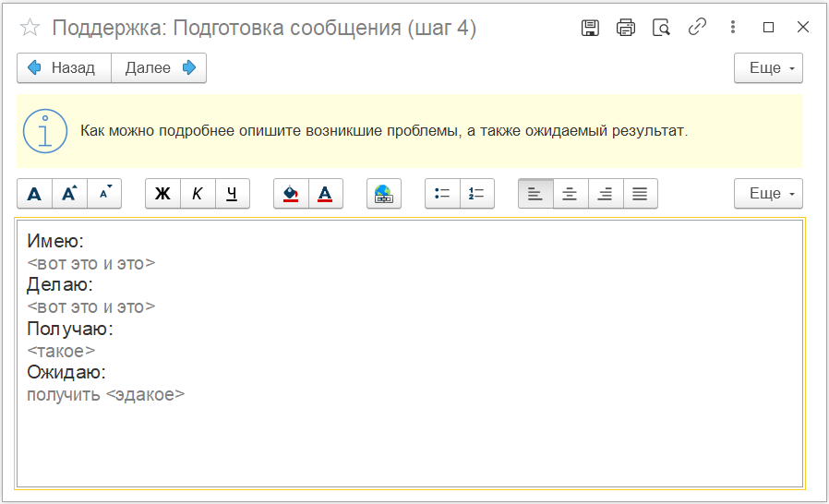Screen dimensions: 829x504
Task: Copy link using chain icon
Action: tap(697, 28)
